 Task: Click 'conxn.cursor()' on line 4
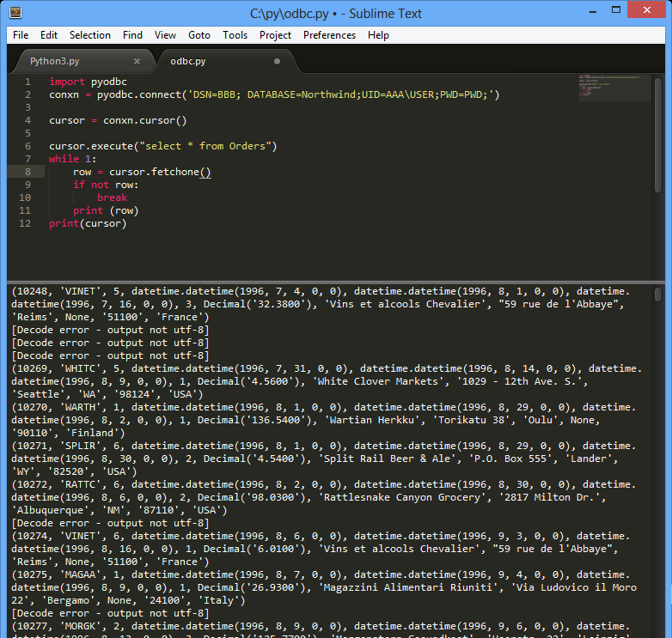[x=145, y=120]
